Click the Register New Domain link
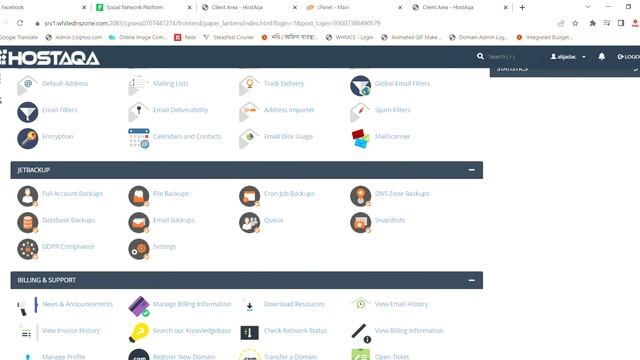 [184, 357]
